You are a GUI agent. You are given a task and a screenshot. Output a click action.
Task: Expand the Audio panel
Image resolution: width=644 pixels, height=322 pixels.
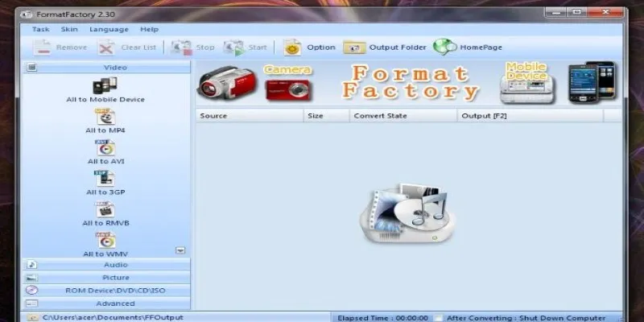(x=107, y=265)
